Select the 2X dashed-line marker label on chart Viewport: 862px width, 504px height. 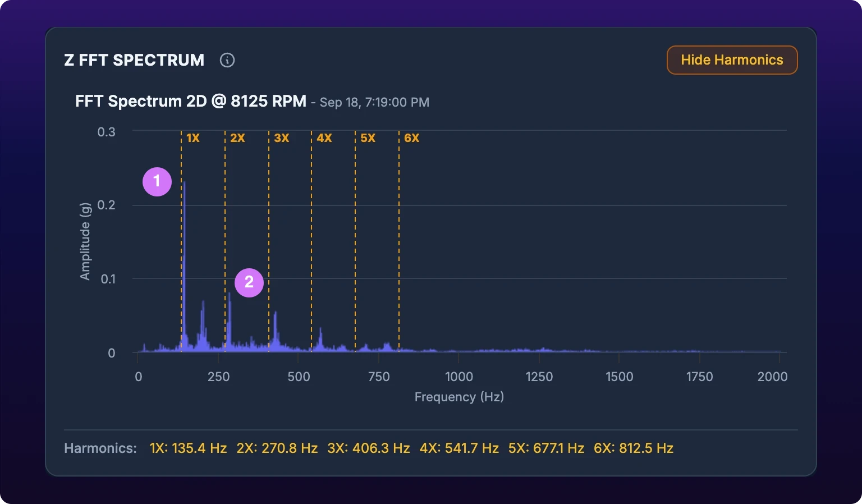pyautogui.click(x=237, y=138)
